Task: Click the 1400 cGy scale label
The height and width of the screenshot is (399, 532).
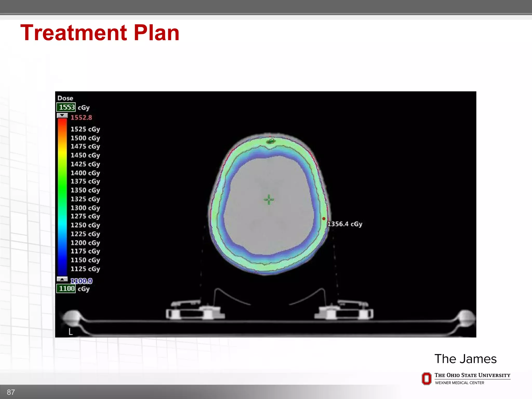Action: pyautogui.click(x=85, y=173)
